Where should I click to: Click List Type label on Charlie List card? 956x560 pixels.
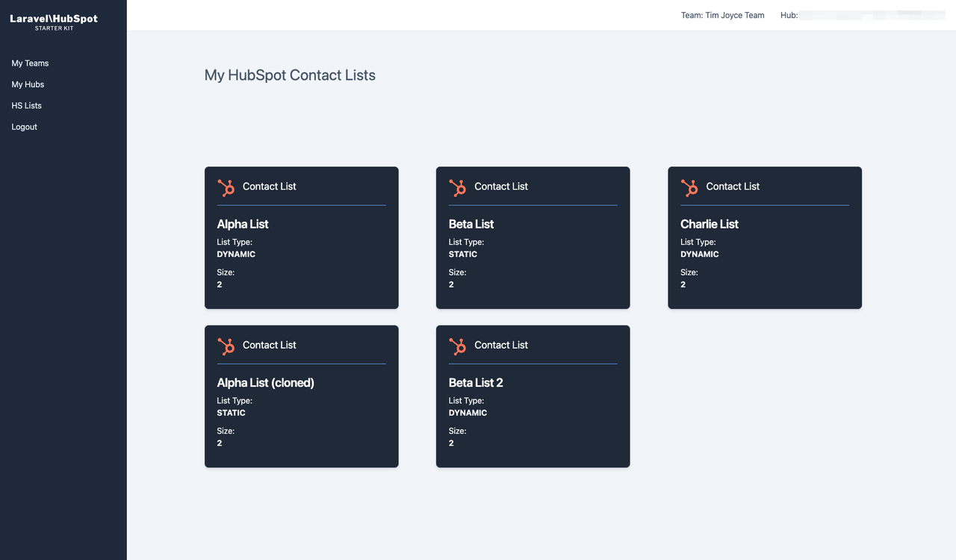[x=698, y=242]
